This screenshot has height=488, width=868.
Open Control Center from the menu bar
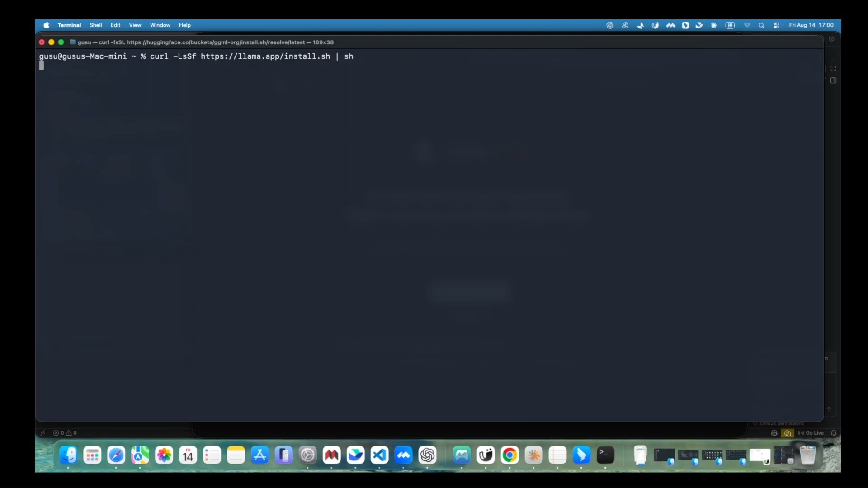(x=777, y=25)
